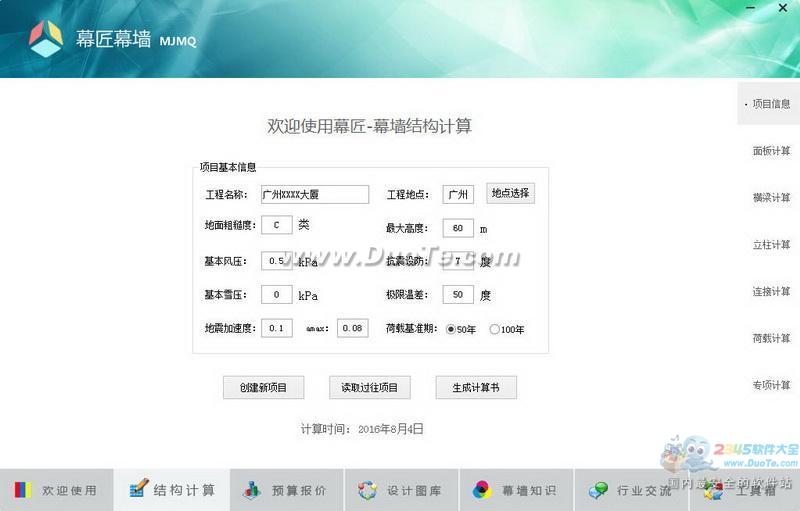Screen dimensions: 800x511
Task: Click the 创建新项目 button
Action: click(x=263, y=388)
